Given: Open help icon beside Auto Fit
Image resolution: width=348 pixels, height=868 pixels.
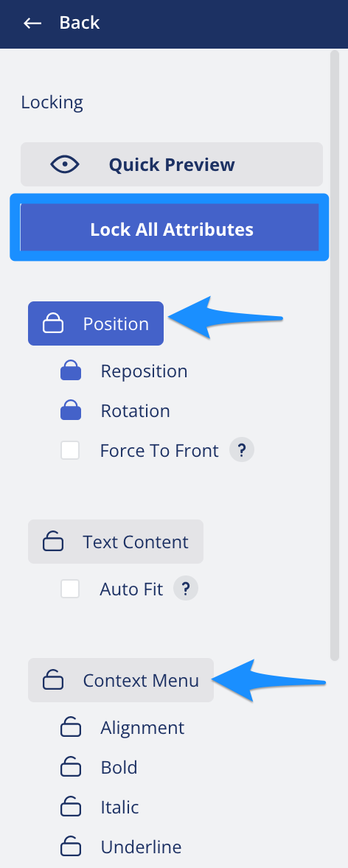Looking at the screenshot, I should (x=186, y=589).
